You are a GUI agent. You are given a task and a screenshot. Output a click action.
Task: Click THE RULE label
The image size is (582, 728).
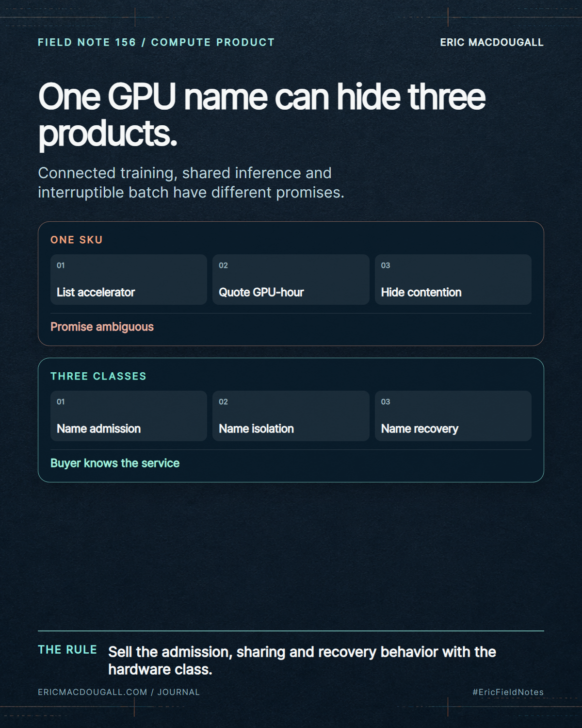pyautogui.click(x=67, y=650)
